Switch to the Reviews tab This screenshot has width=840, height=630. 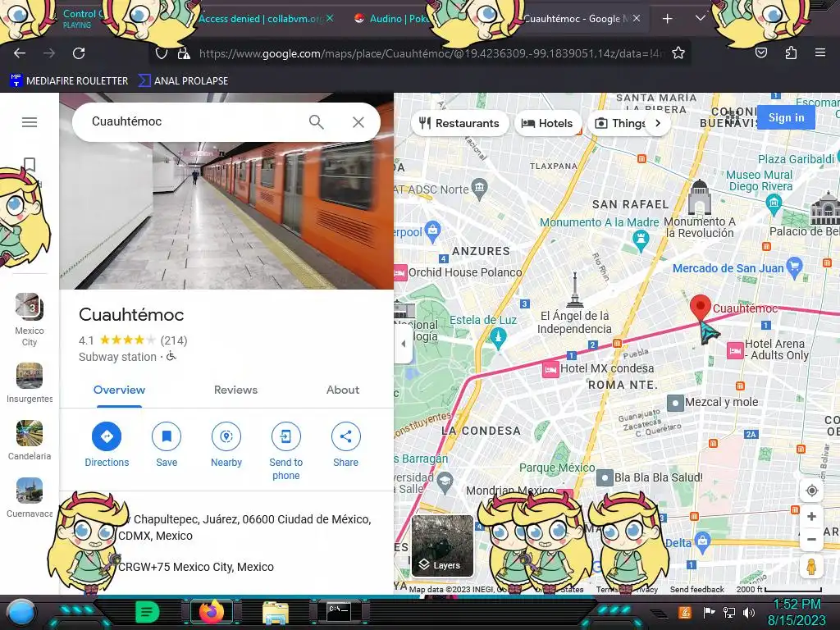[235, 390]
